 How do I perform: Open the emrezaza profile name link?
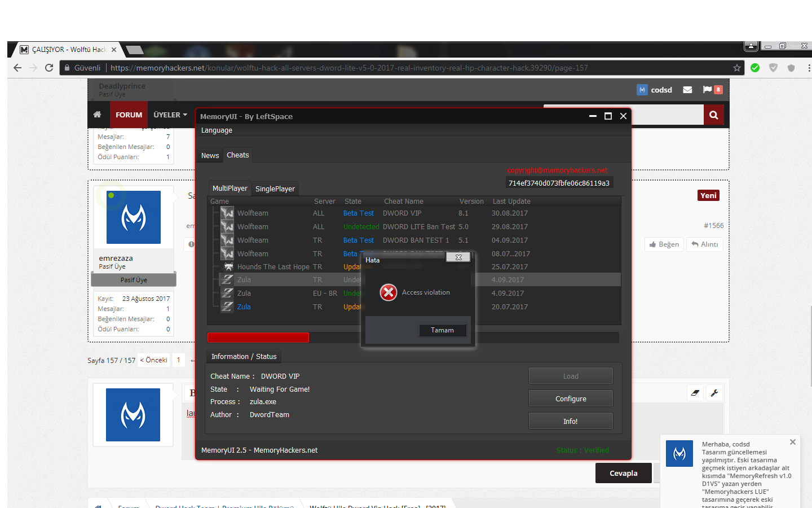point(116,258)
